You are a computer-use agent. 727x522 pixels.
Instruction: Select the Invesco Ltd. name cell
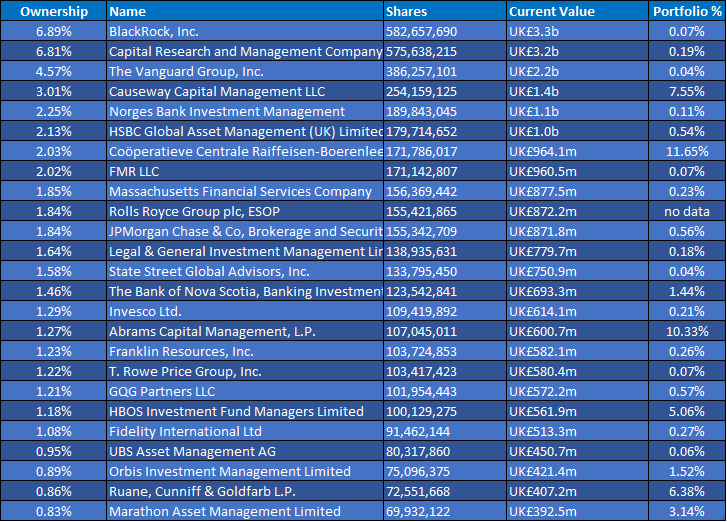(245, 311)
